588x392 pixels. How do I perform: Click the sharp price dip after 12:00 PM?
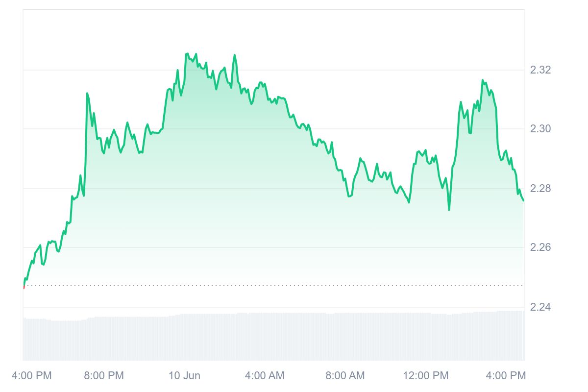[x=449, y=210]
